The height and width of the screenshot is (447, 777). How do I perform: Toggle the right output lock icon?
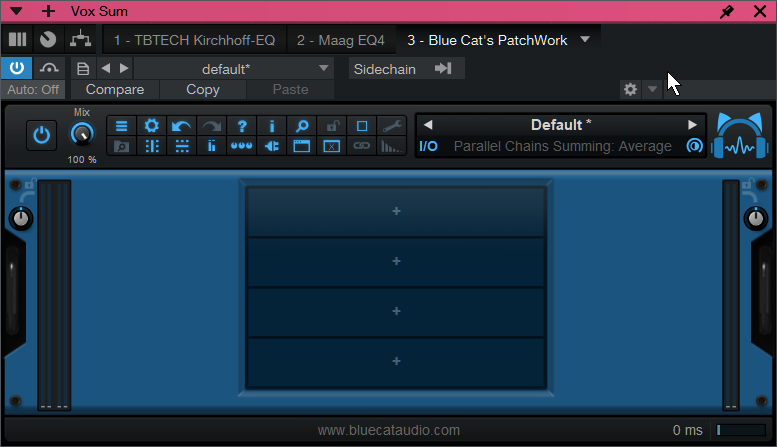coord(747,184)
